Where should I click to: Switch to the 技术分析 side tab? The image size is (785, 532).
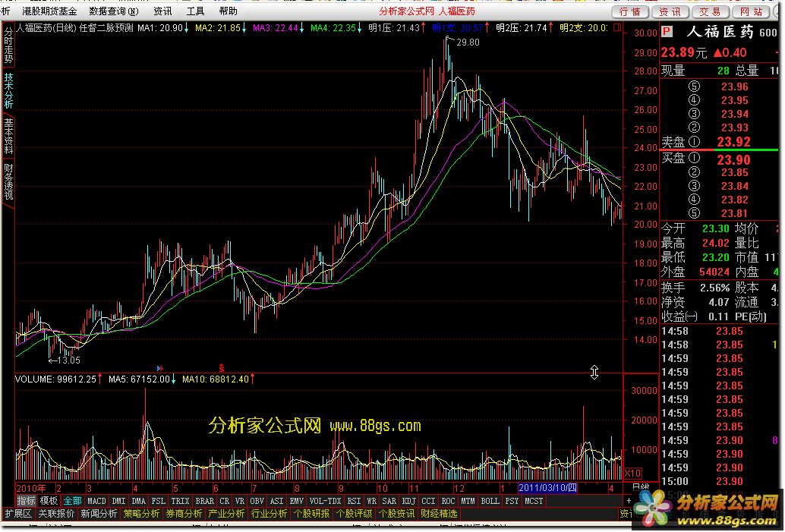tap(8, 90)
